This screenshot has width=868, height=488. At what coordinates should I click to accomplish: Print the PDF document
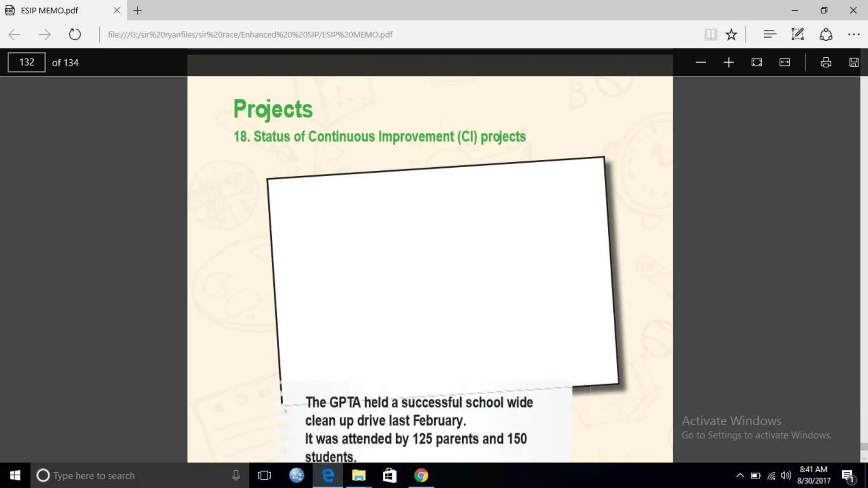point(826,63)
